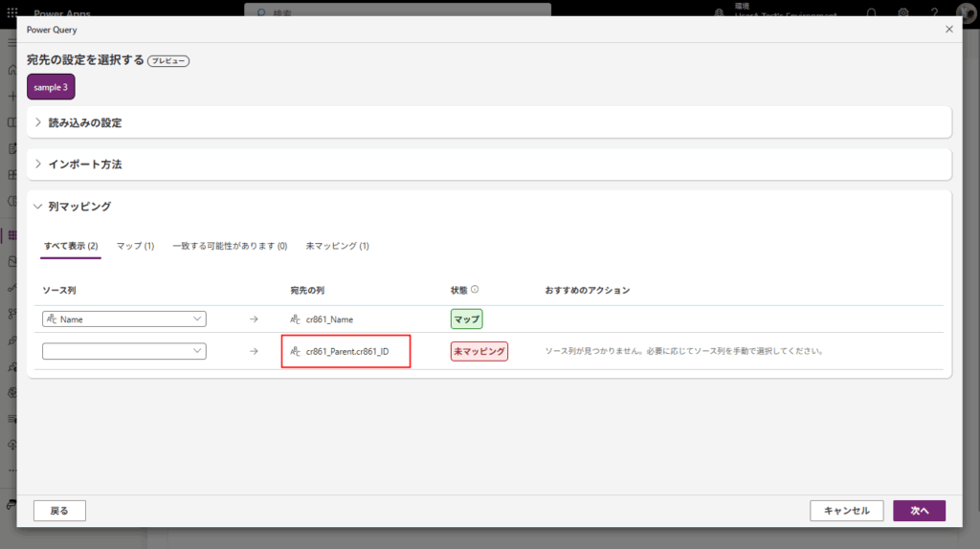The width and height of the screenshot is (980, 549).
Task: Click the user avatar in top-right
Action: pyautogui.click(x=965, y=13)
